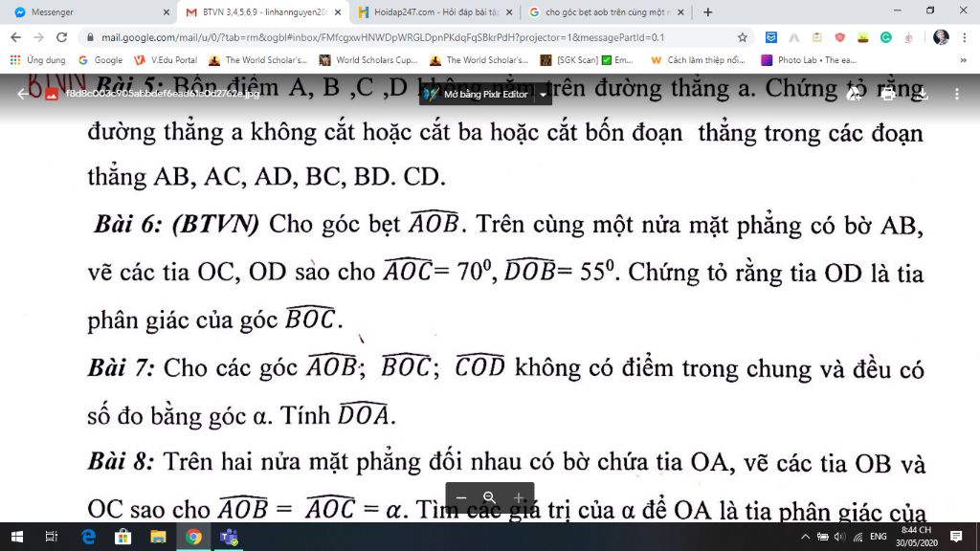This screenshot has height=551, width=980.
Task: Open Microsoft Teams from the taskbar
Action: (229, 537)
